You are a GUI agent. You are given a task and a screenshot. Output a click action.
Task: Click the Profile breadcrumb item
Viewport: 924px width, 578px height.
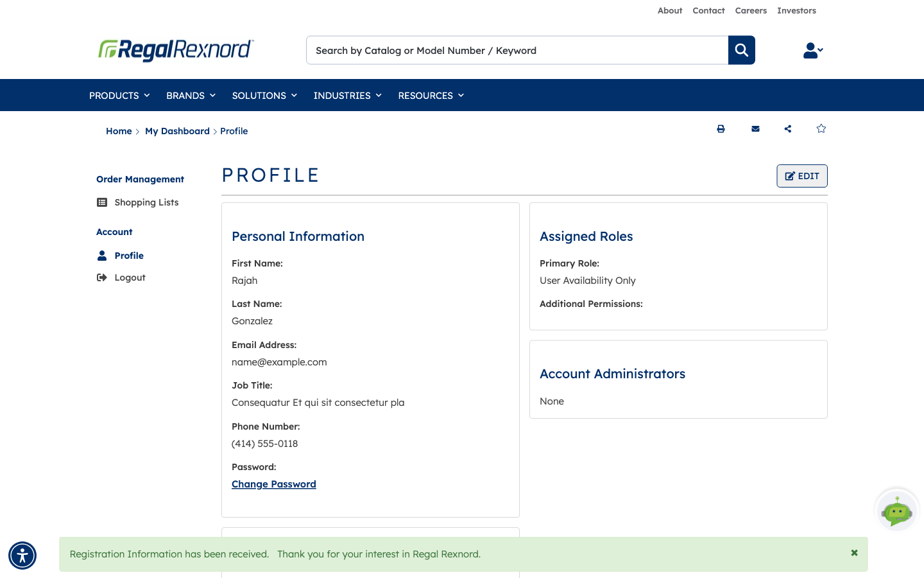point(234,131)
